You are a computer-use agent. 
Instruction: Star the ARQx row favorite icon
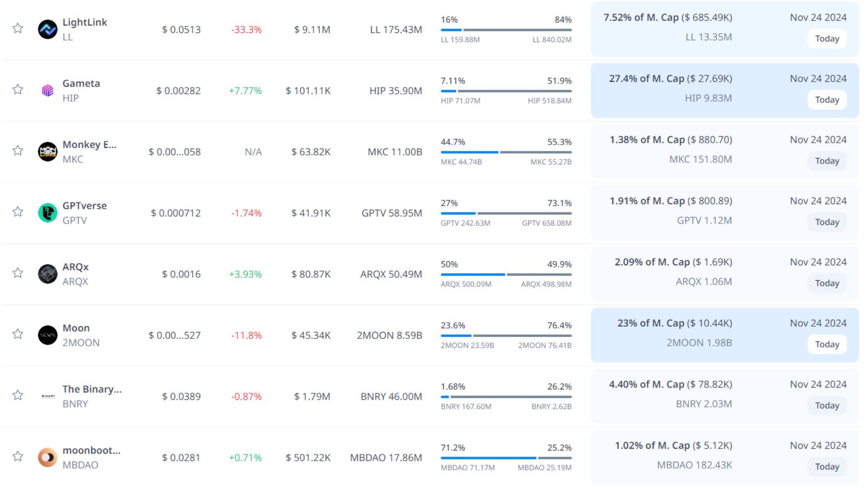pyautogui.click(x=18, y=273)
